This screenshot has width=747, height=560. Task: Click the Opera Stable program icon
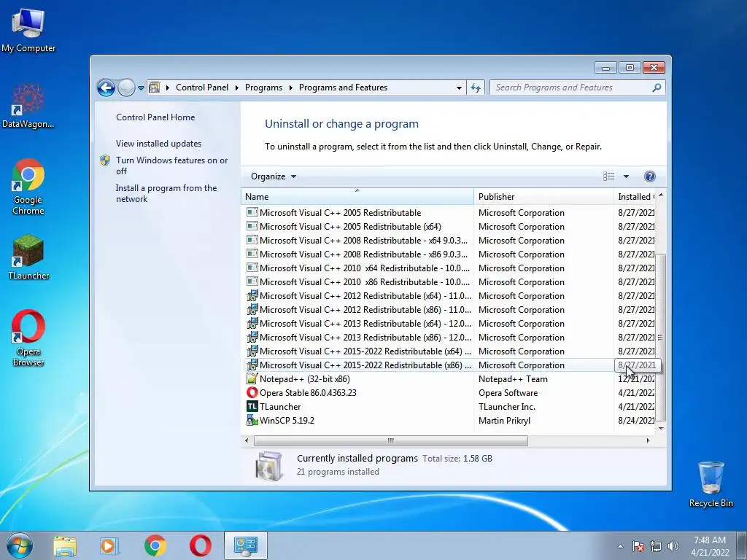(252, 393)
